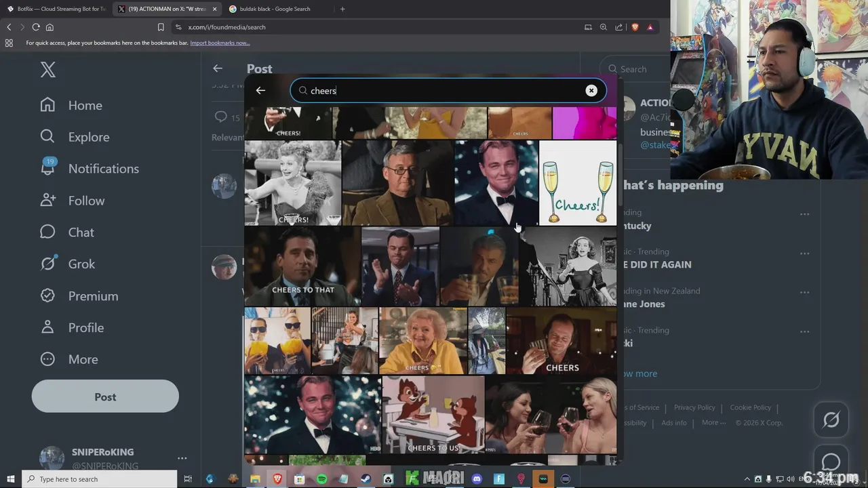Click the big Post button
This screenshot has height=488, width=868.
coord(105,396)
